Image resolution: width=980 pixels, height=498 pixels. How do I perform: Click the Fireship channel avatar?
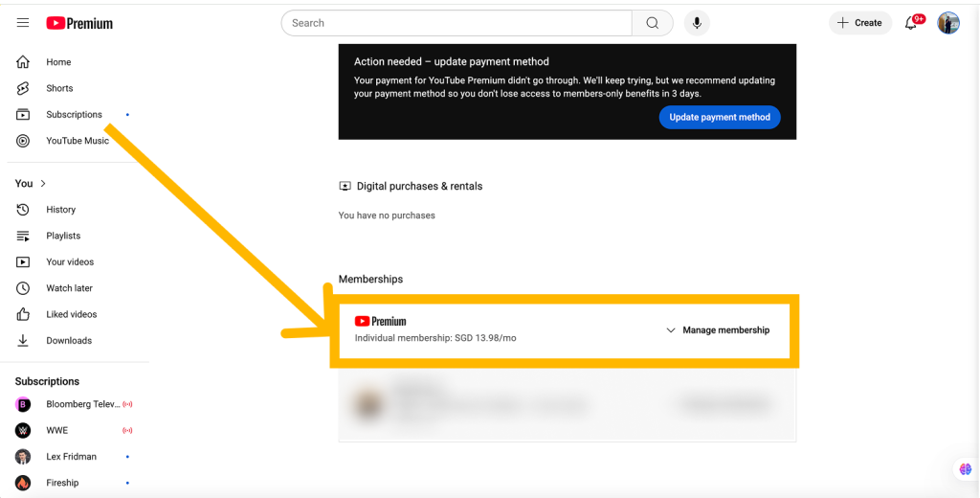pyautogui.click(x=23, y=483)
